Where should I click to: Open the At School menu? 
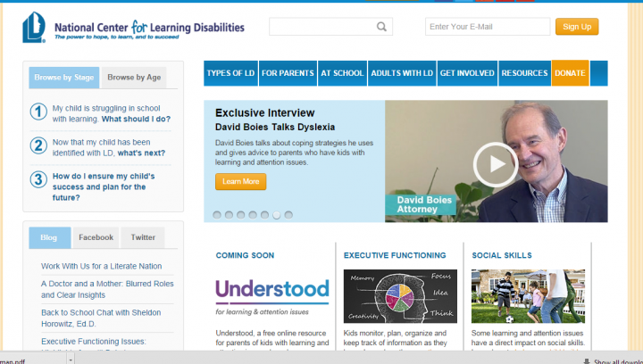(x=342, y=73)
